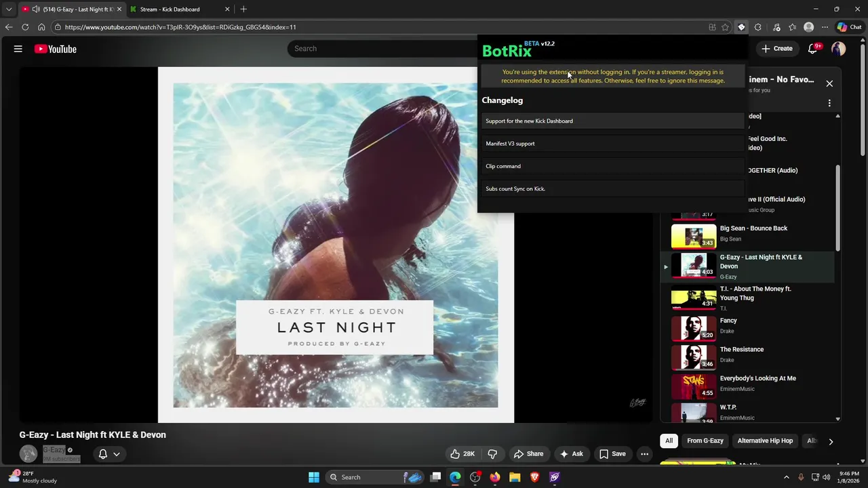
Task: Open the browser tab list dropdown
Action: click(9, 9)
